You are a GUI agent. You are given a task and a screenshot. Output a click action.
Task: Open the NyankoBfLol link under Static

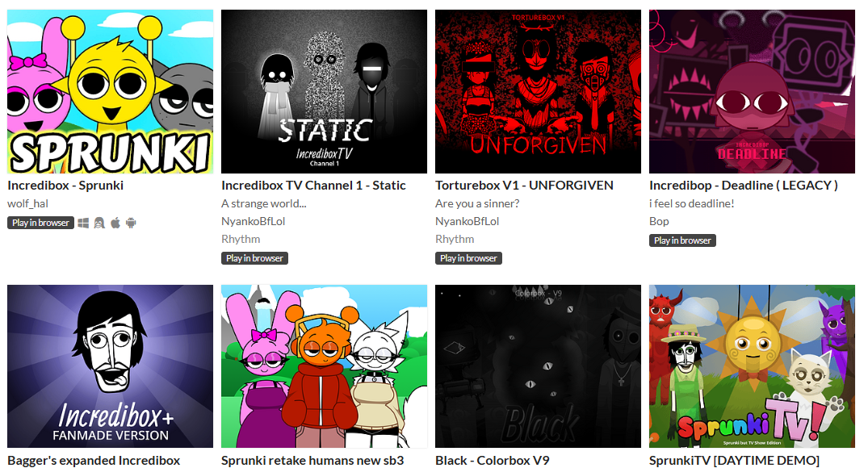(253, 221)
